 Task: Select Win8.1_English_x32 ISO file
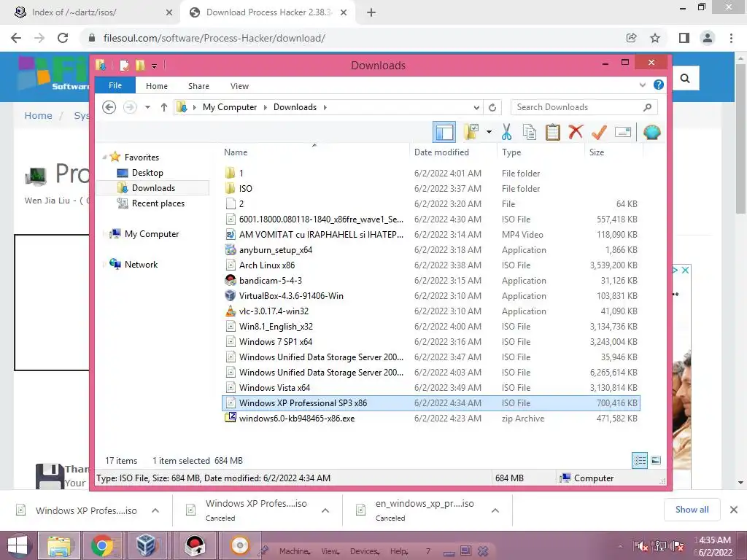pos(430,326)
